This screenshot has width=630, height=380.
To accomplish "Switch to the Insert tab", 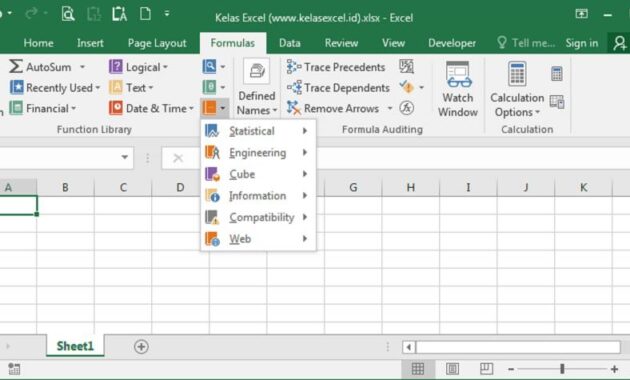I will [x=90, y=43].
